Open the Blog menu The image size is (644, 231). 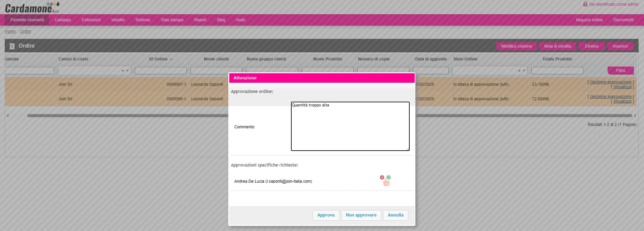tap(221, 20)
